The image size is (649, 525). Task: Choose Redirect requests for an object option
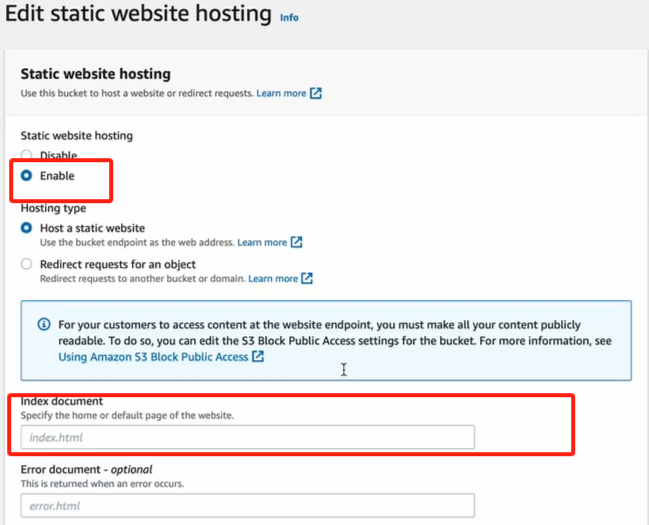click(x=26, y=264)
